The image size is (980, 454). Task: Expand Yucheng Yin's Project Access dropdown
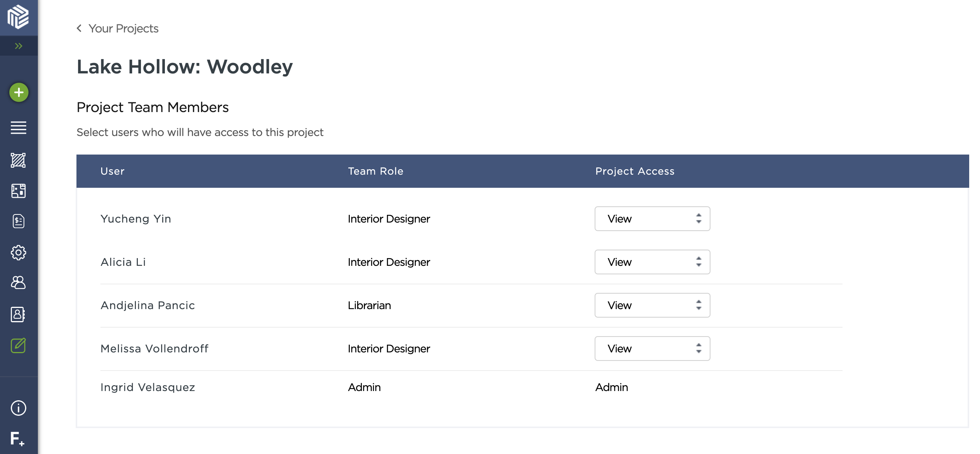(x=652, y=218)
